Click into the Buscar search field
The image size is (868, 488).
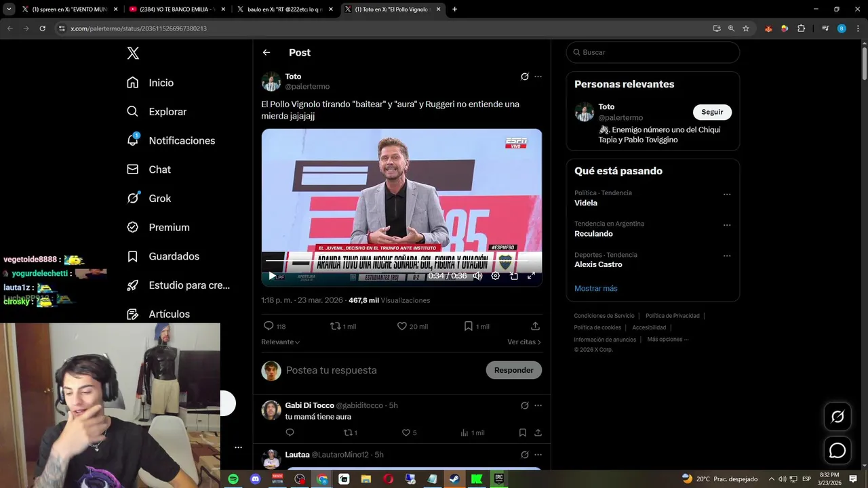click(x=653, y=52)
